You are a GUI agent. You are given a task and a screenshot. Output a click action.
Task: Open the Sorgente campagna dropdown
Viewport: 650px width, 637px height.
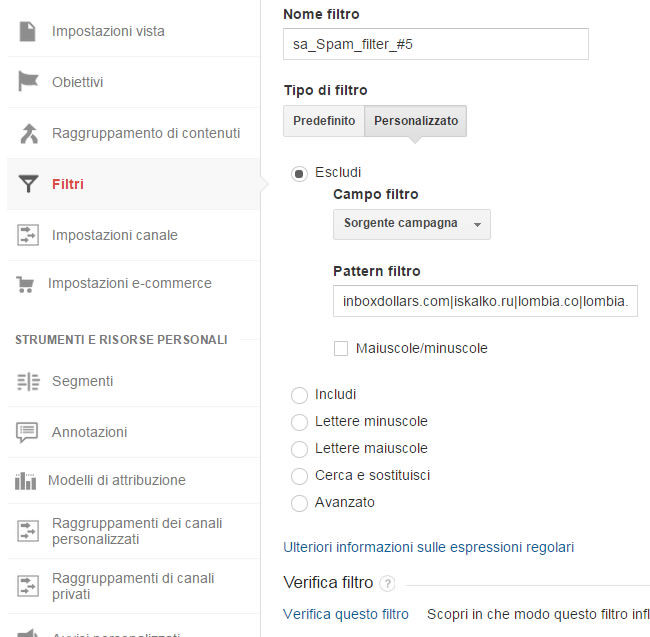[x=412, y=224]
